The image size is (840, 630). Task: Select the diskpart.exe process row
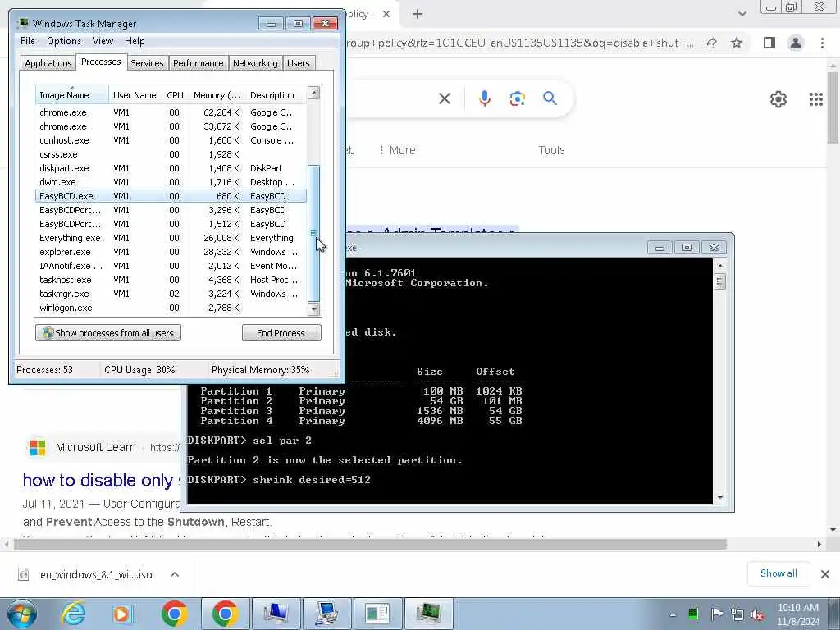point(171,168)
